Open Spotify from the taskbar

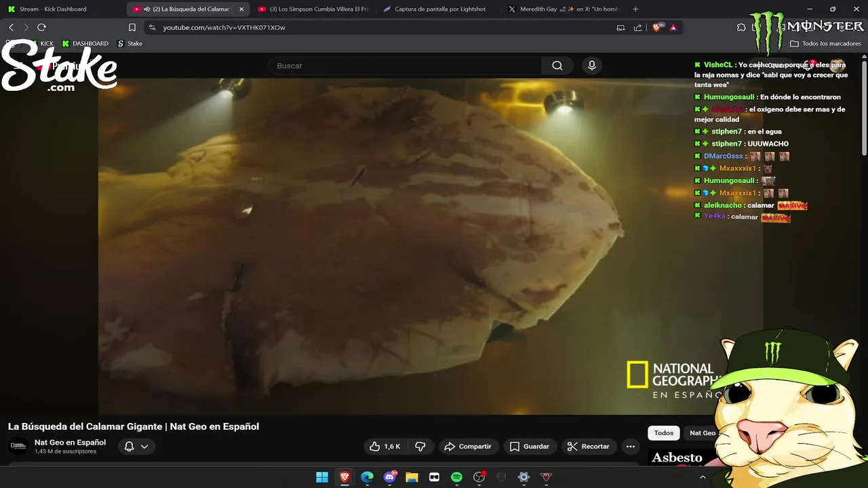(456, 477)
